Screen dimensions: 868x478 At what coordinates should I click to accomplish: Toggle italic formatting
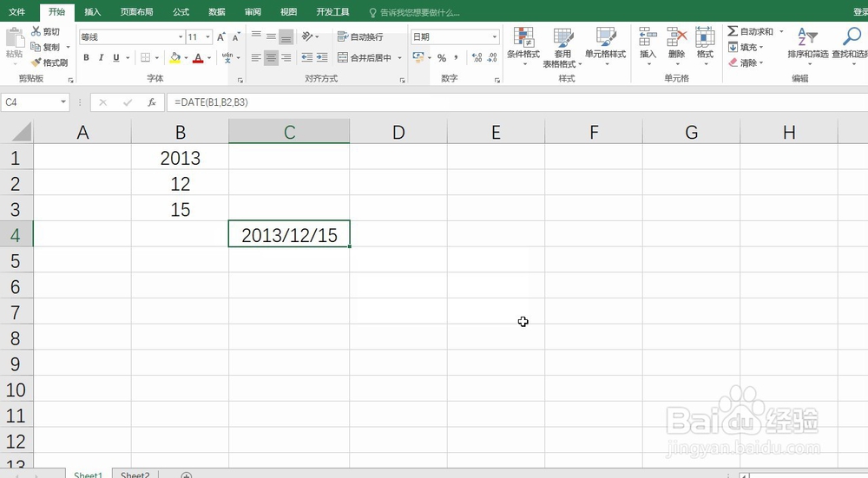[x=101, y=57]
